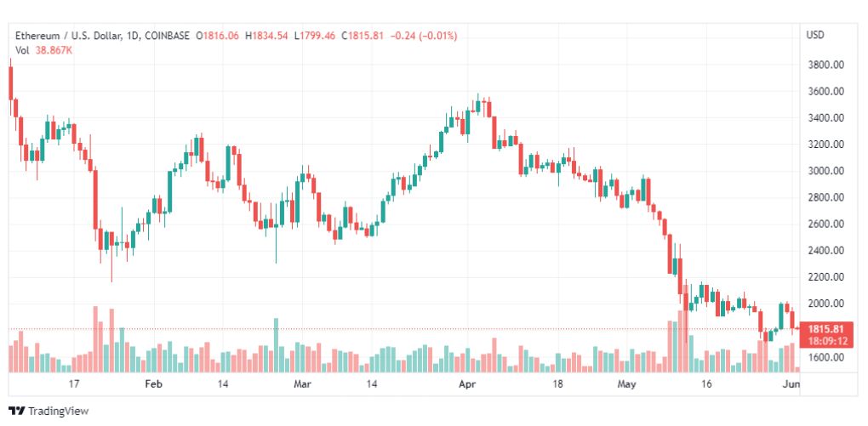Select the USD currency label on price axis
Viewport: 868px width, 426px height.
click(815, 35)
